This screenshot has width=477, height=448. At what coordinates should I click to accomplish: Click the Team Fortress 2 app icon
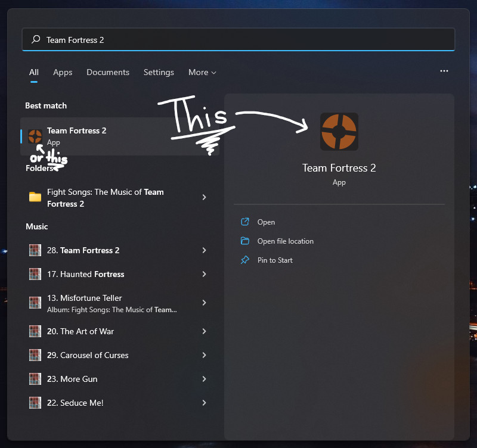35,136
